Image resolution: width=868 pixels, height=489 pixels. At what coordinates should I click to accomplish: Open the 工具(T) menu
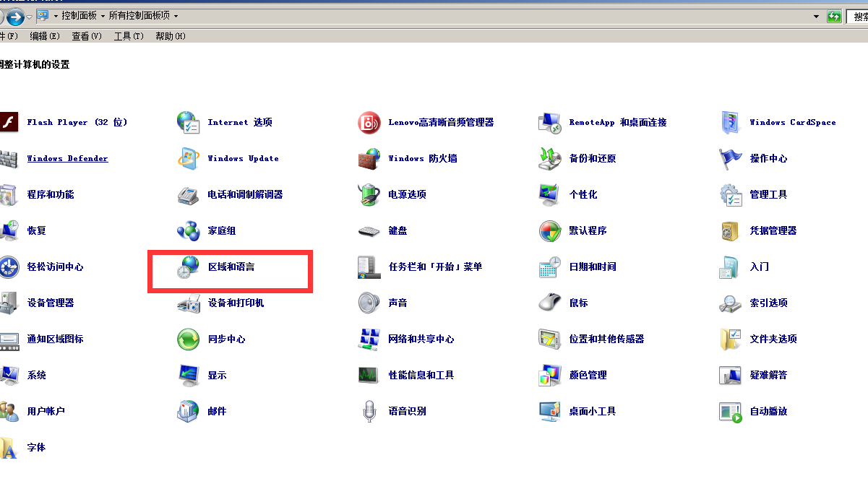[x=129, y=36]
